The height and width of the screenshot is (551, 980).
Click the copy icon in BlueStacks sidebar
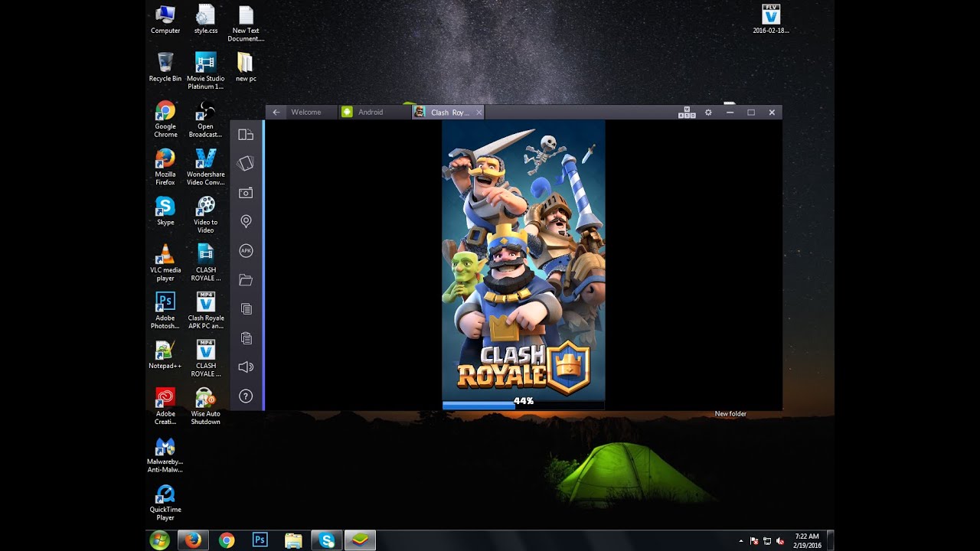pos(246,308)
